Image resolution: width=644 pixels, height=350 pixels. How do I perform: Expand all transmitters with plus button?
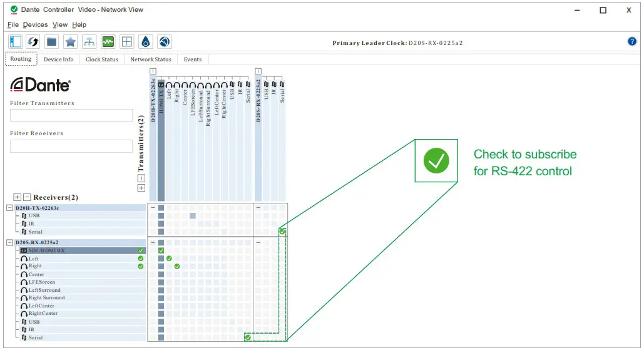point(141,188)
